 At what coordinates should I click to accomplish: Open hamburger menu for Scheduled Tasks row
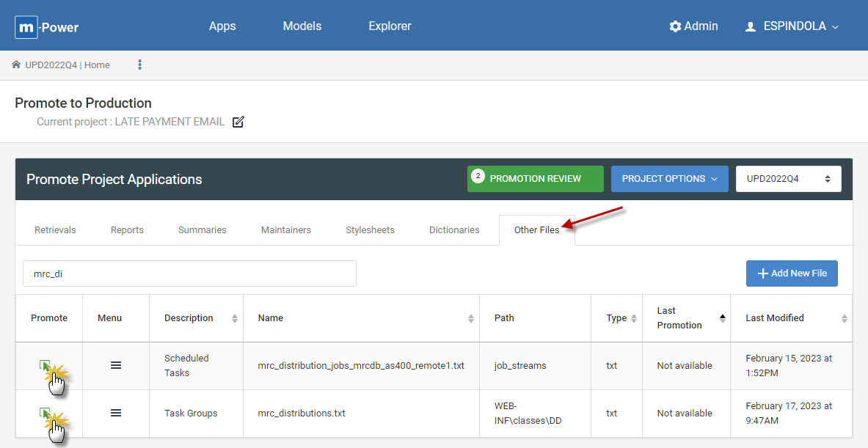pos(116,365)
